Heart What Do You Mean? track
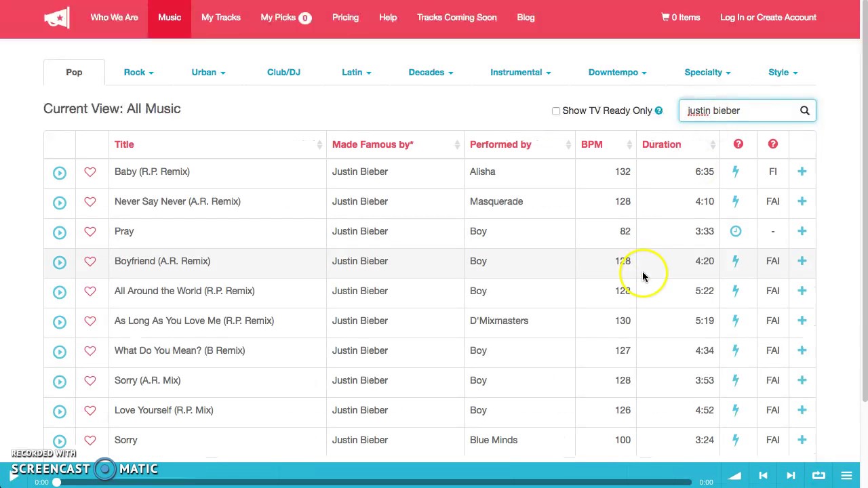The image size is (868, 488). (90, 351)
